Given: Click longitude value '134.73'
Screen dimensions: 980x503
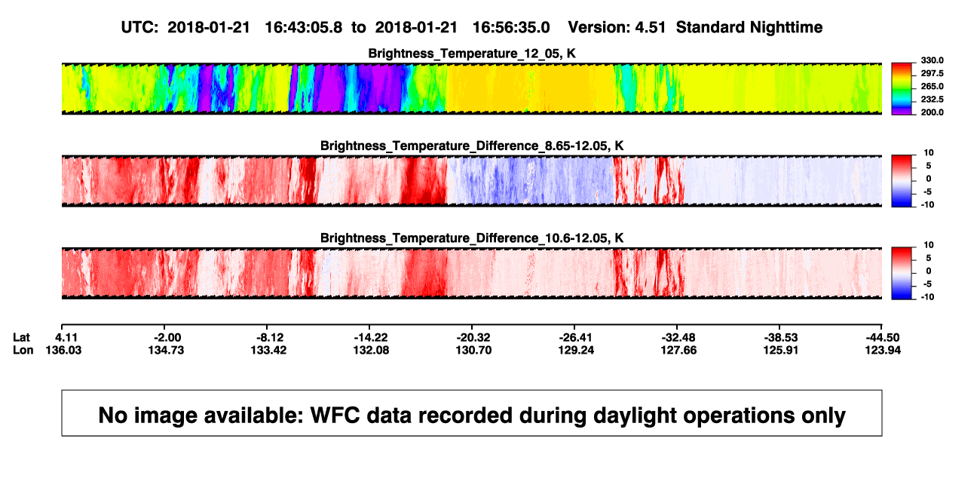Looking at the screenshot, I should click(x=167, y=350).
